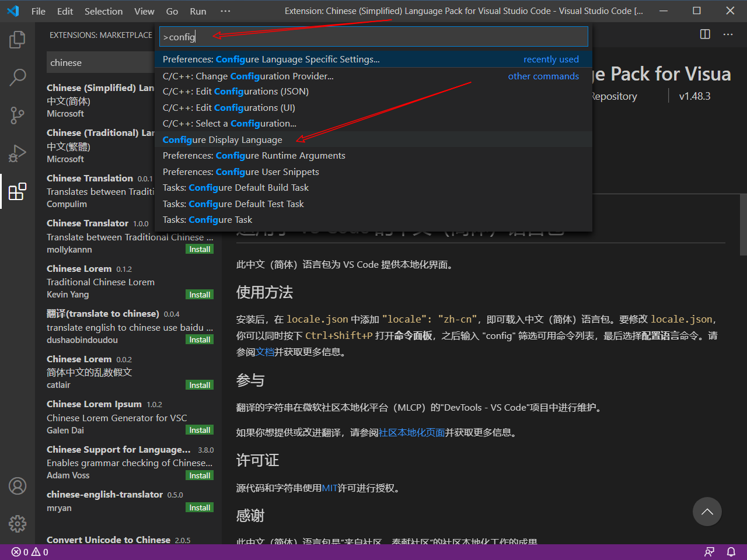Select Tasks: Configure Task command
This screenshot has width=747, height=560.
pos(373,220)
